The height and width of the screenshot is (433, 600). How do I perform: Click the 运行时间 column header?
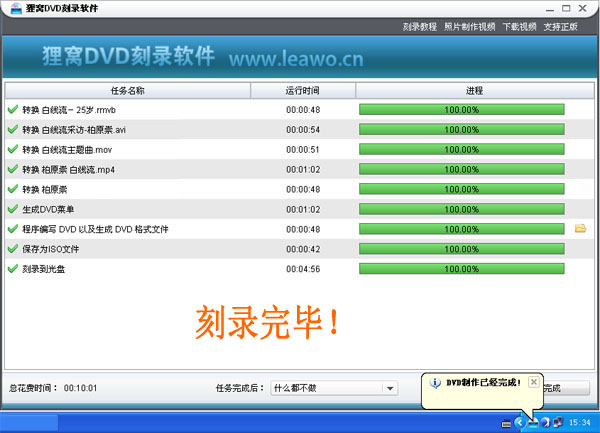tap(303, 91)
